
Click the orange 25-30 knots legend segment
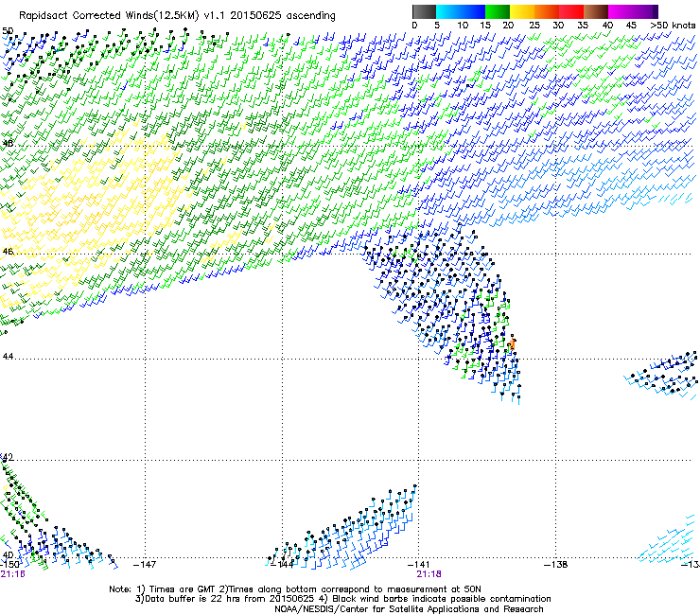point(547,11)
